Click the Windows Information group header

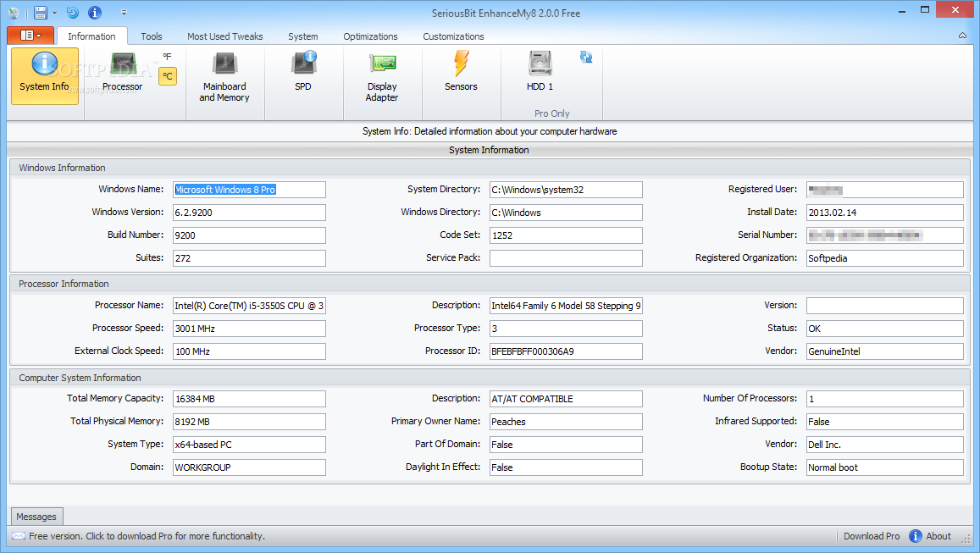pos(490,168)
